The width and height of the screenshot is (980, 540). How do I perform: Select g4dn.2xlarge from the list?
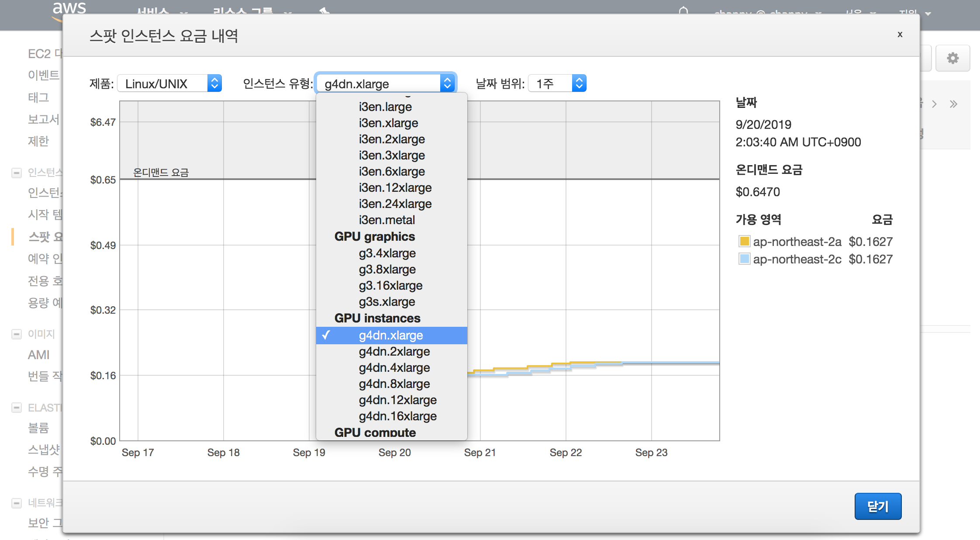[394, 352]
